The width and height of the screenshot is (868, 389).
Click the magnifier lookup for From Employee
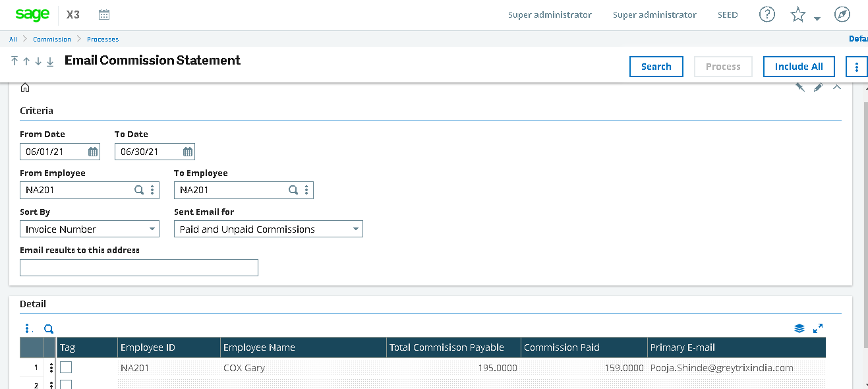coord(138,189)
